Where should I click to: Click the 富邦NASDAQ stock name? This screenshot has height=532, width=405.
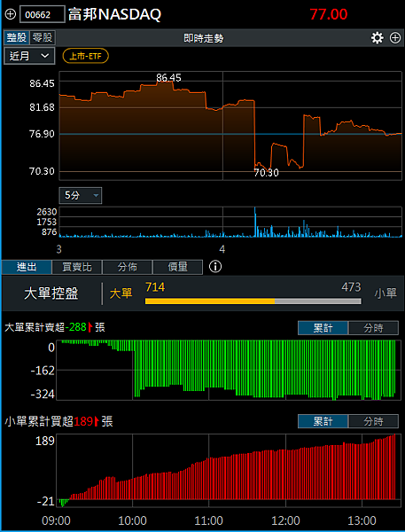[x=114, y=14]
